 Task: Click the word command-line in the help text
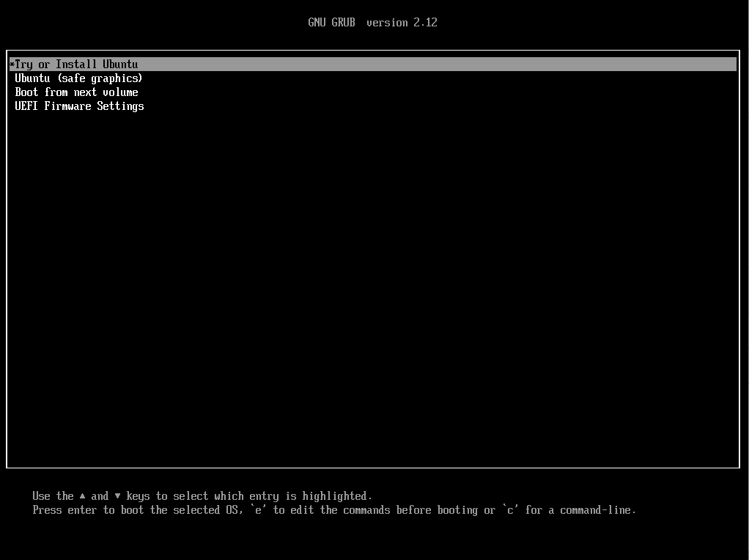click(595, 510)
